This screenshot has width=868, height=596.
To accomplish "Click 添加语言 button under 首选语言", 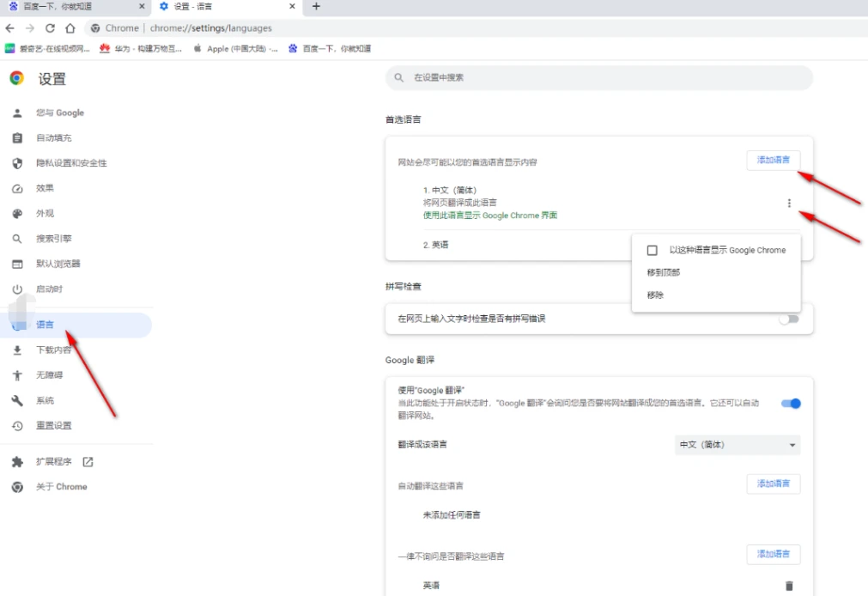I will point(774,160).
